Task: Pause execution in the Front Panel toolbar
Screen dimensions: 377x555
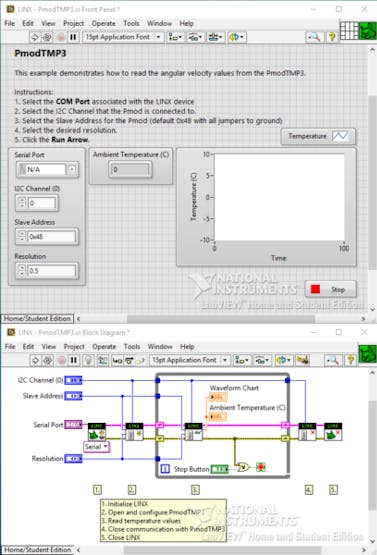Action: 73,37
